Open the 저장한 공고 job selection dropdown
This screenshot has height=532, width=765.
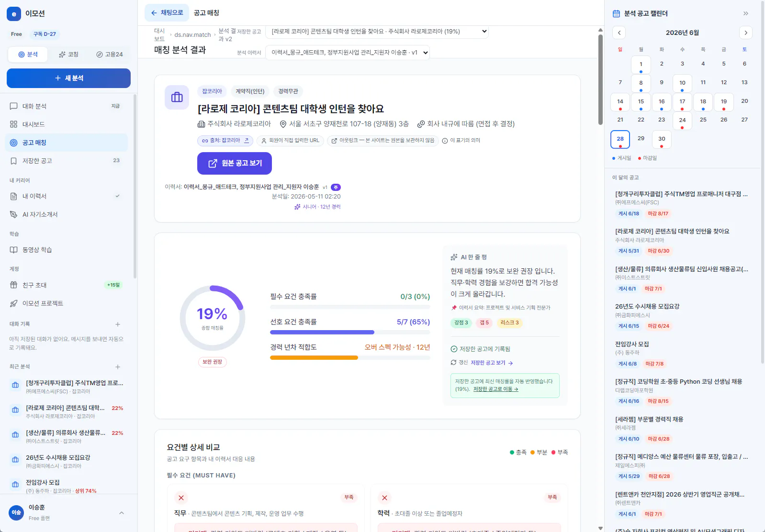377,32
